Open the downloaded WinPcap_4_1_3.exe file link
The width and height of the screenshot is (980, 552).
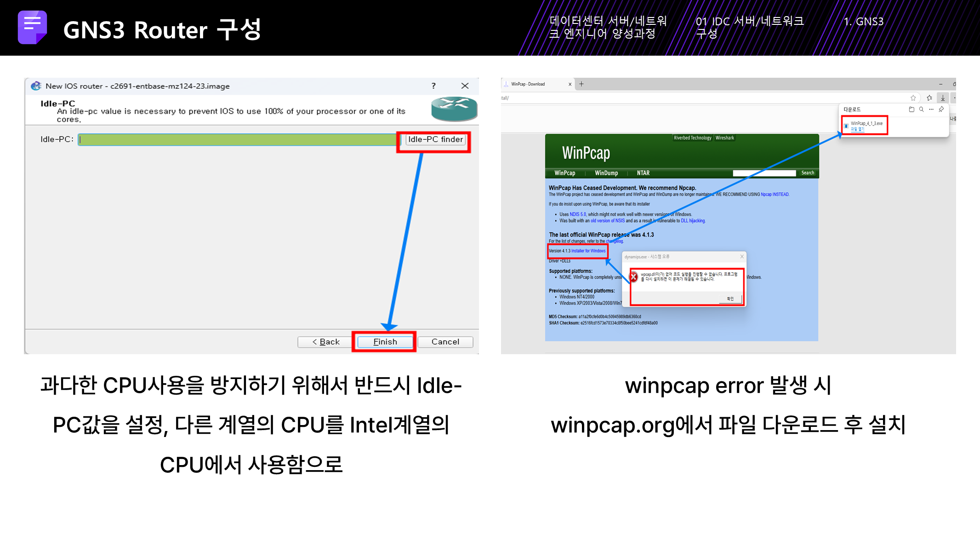click(x=857, y=129)
